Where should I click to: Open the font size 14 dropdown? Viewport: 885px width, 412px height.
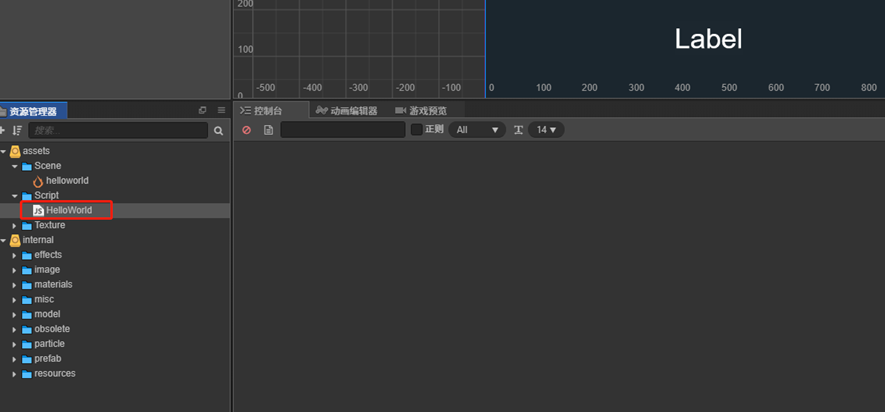[546, 130]
